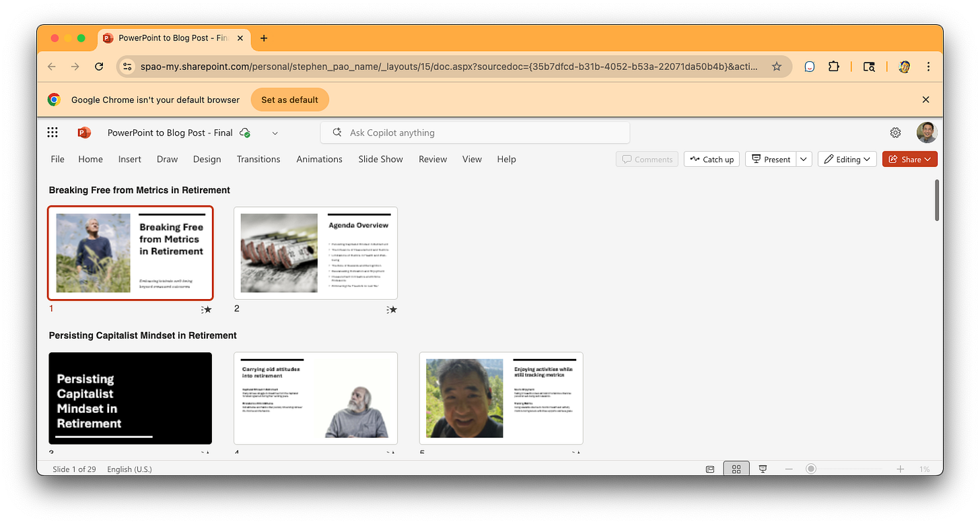Open the app launcher waffle icon
This screenshot has width=980, height=524.
point(53,133)
